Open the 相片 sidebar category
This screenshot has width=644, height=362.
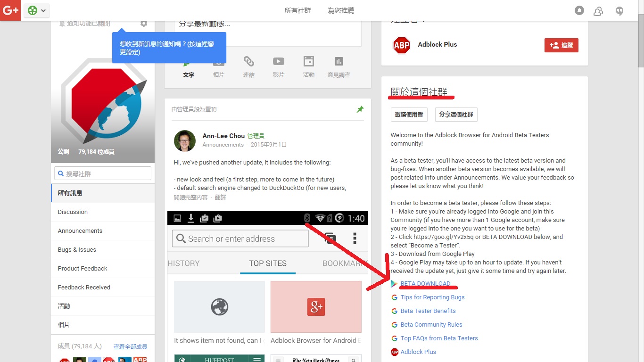[x=103, y=325]
